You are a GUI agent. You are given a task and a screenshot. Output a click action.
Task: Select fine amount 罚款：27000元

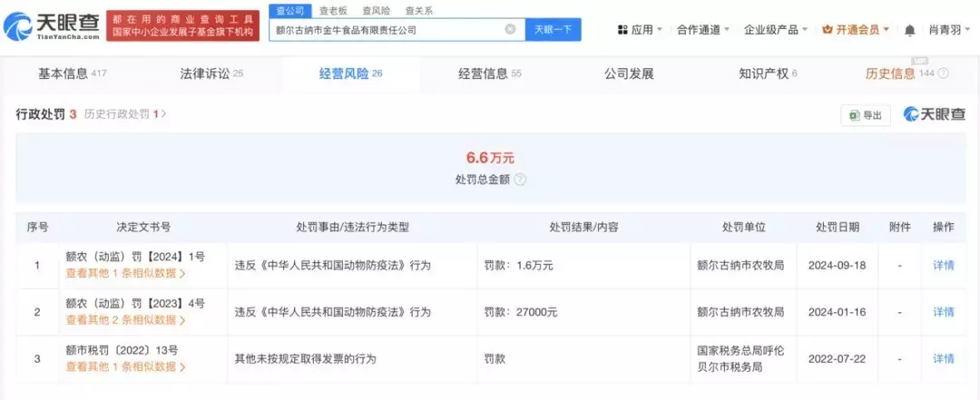pyautogui.click(x=521, y=312)
